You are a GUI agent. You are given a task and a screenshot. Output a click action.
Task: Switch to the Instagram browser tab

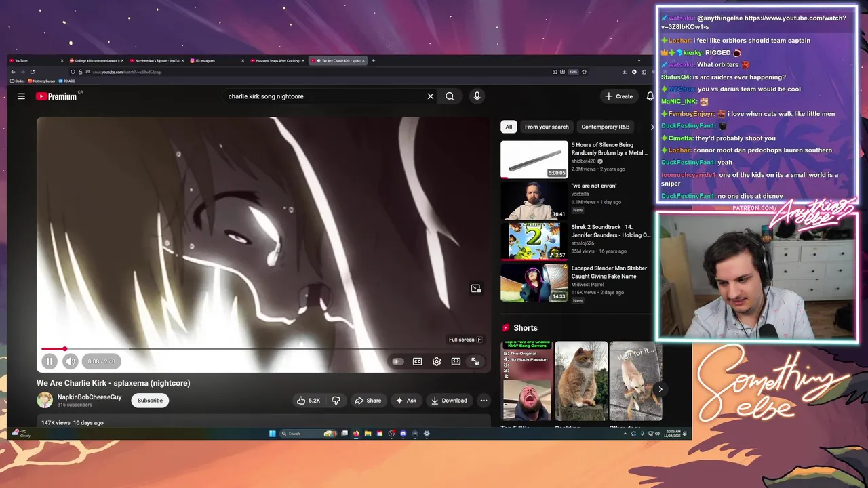tap(216, 61)
